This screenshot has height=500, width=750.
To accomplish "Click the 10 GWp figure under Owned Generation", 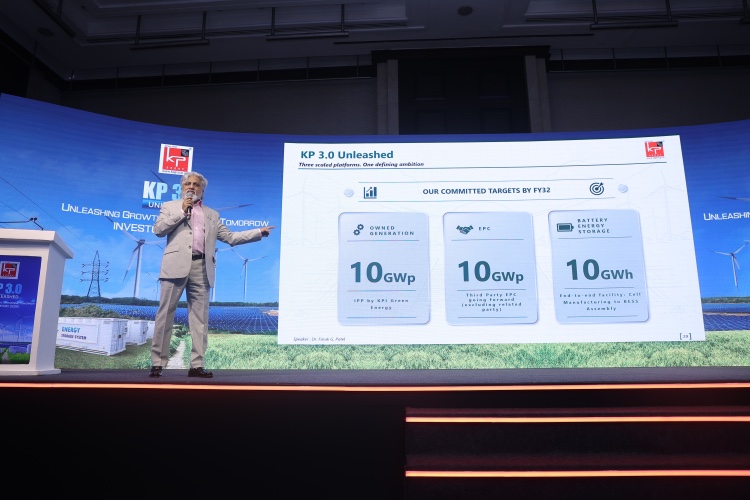I will pyautogui.click(x=382, y=273).
